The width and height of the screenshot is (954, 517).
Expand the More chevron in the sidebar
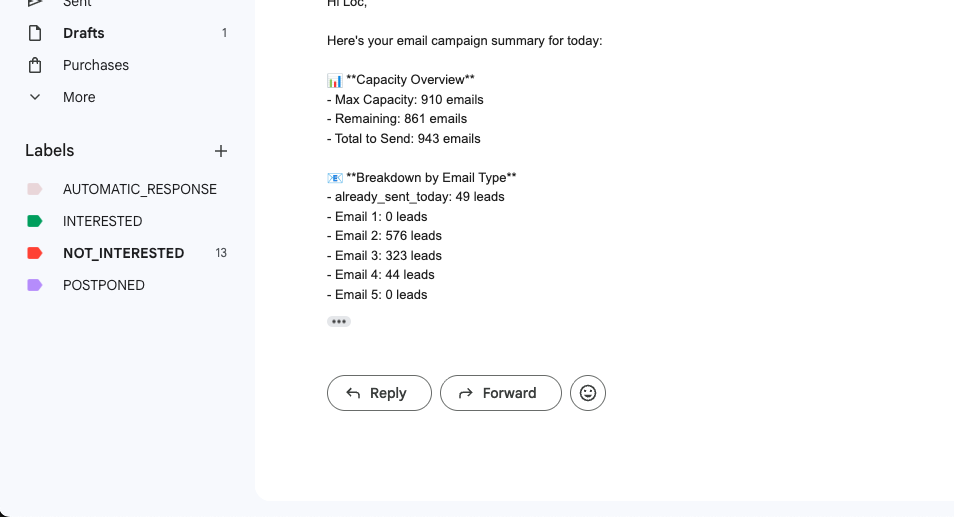point(35,97)
